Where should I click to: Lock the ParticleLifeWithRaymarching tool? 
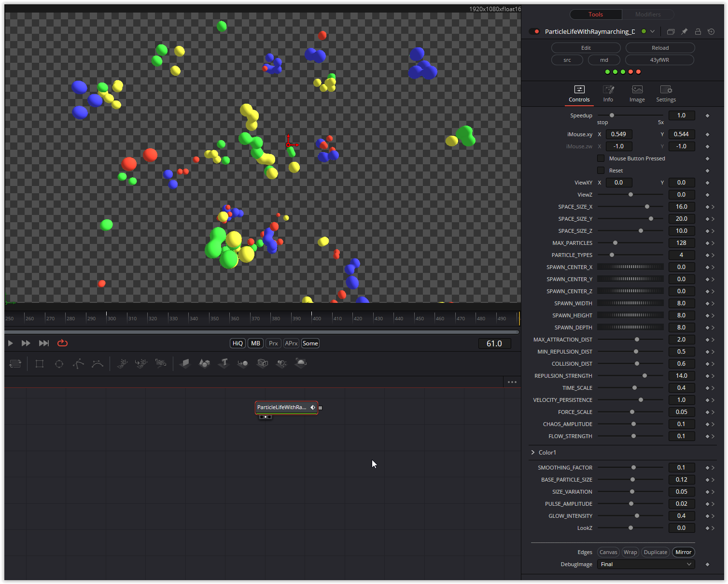(x=698, y=31)
